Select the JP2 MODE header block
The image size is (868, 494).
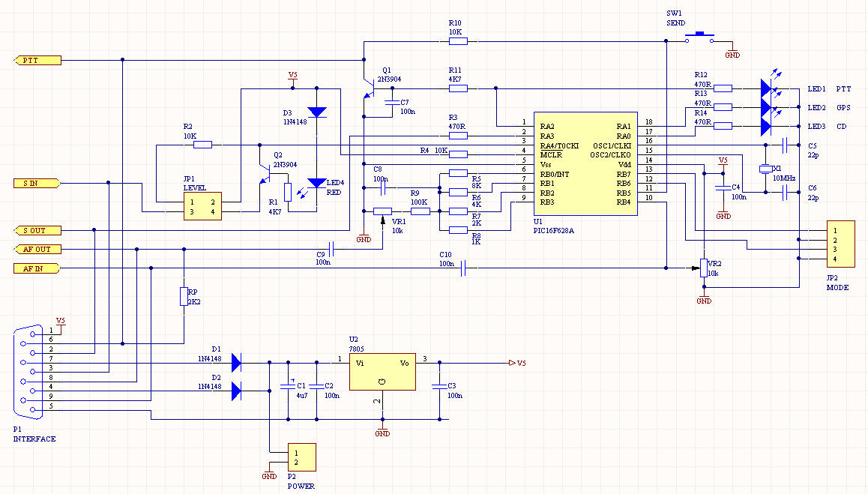[x=841, y=244]
